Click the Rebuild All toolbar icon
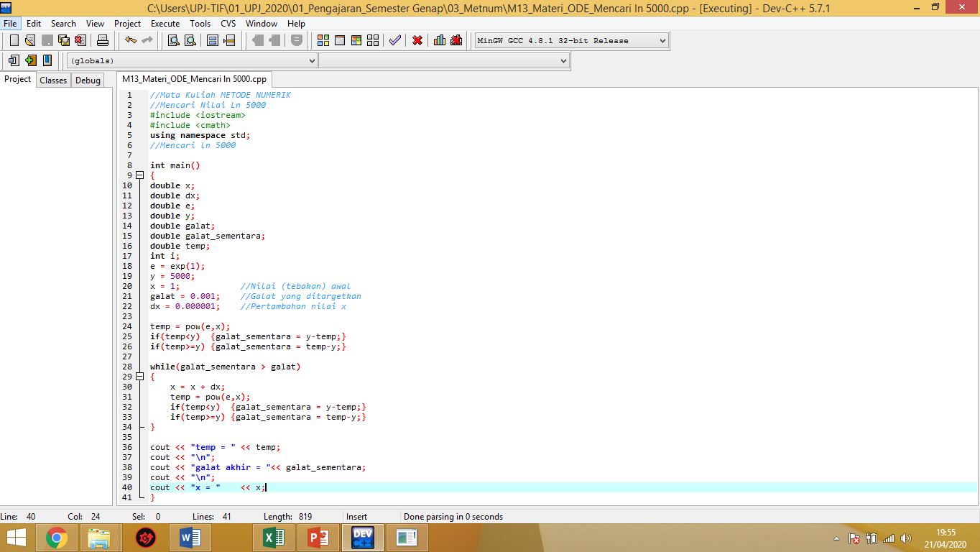Viewport: 980px width, 552px height. (x=372, y=40)
